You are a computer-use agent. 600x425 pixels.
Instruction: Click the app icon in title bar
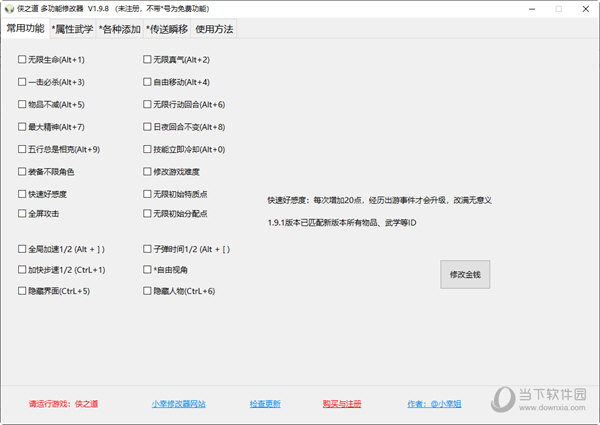pos(9,9)
